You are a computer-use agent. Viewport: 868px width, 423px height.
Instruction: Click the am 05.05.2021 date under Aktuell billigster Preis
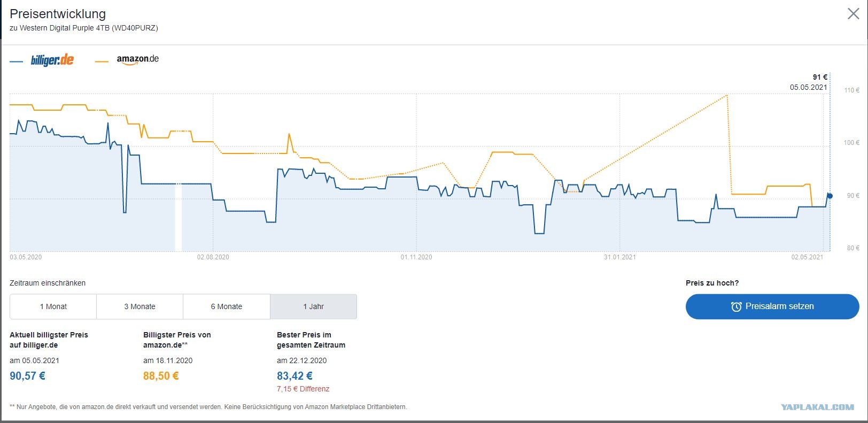click(34, 360)
